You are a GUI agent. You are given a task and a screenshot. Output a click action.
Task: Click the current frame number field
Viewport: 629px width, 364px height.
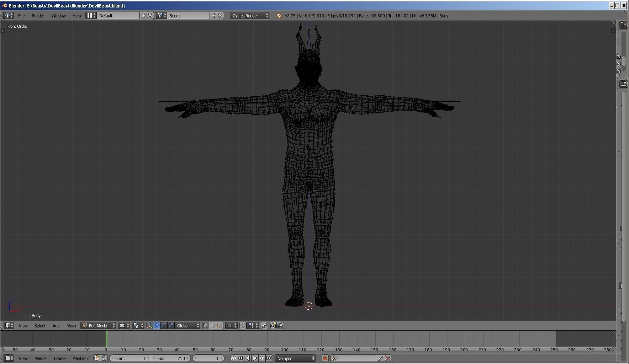point(208,358)
